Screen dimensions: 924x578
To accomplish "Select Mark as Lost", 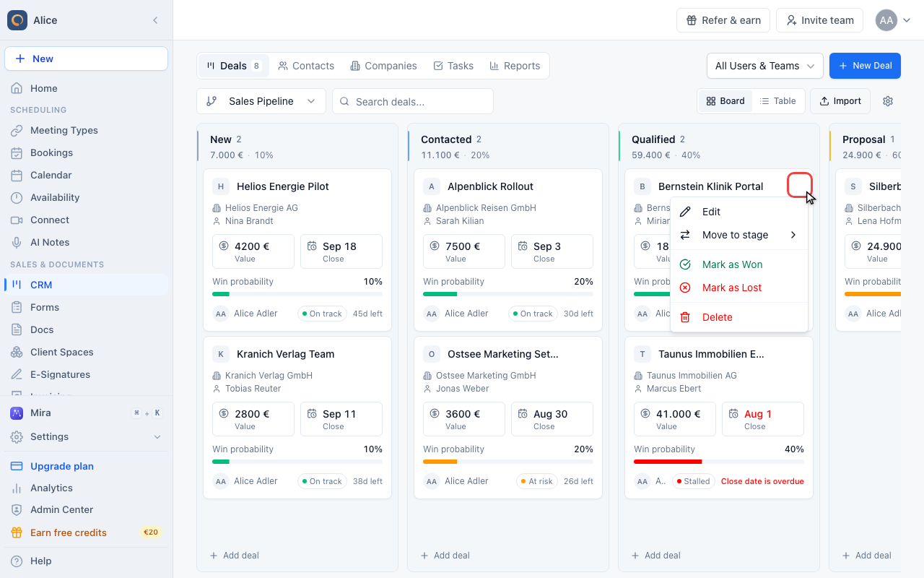I will [x=738, y=288].
